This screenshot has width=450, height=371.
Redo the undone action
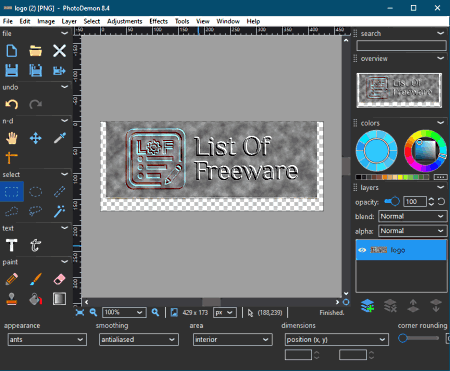tap(36, 104)
